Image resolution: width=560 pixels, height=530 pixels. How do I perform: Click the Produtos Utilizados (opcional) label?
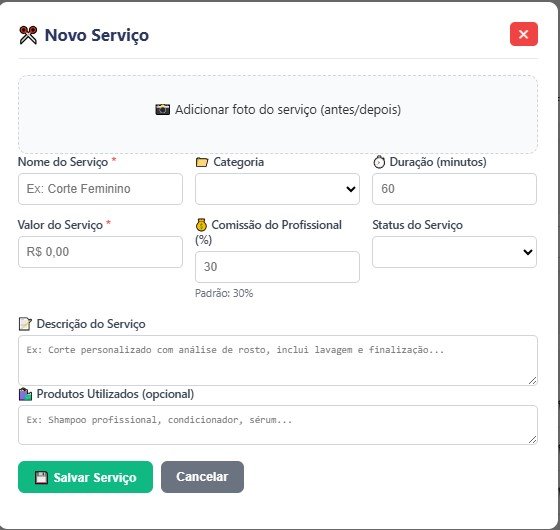(x=115, y=394)
